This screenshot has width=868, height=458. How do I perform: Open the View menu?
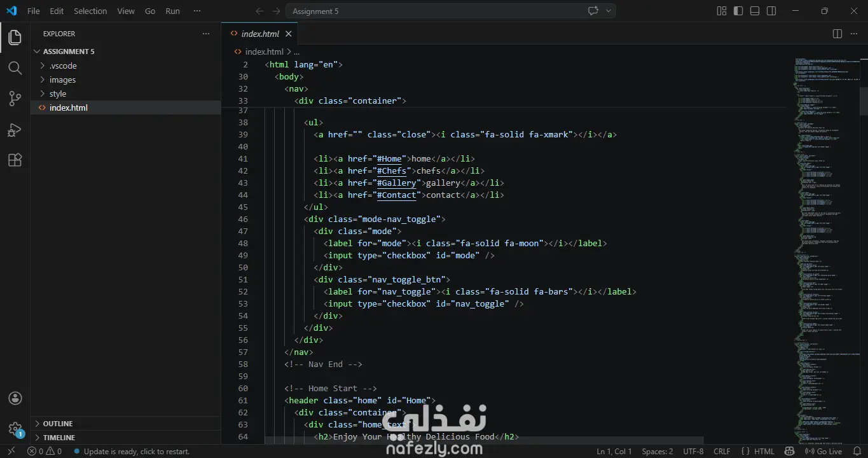126,11
